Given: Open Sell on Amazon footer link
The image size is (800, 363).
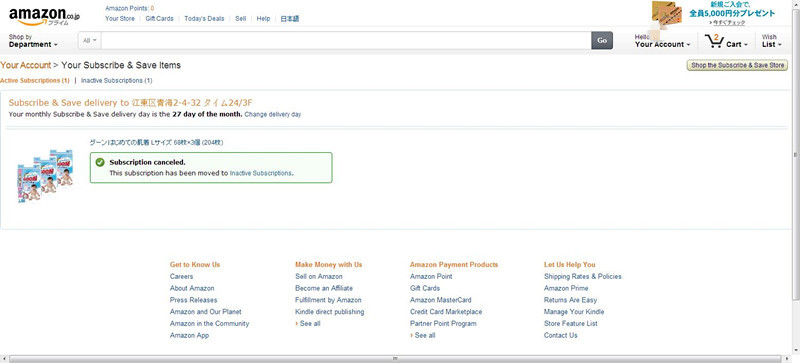Looking at the screenshot, I should [x=319, y=276].
